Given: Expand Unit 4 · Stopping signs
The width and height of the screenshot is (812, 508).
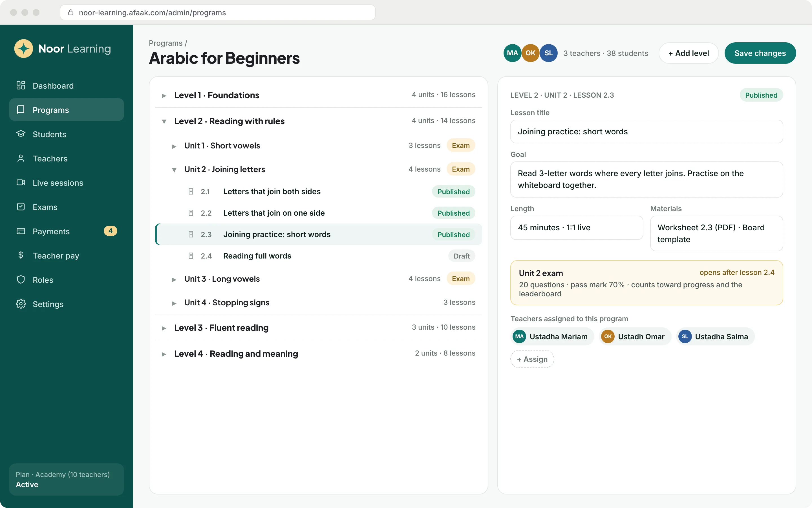Looking at the screenshot, I should (x=174, y=303).
